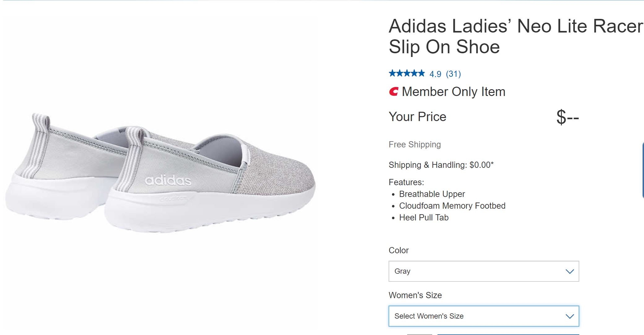Click the Member Only Item label
This screenshot has width=644, height=335.
[x=453, y=92]
